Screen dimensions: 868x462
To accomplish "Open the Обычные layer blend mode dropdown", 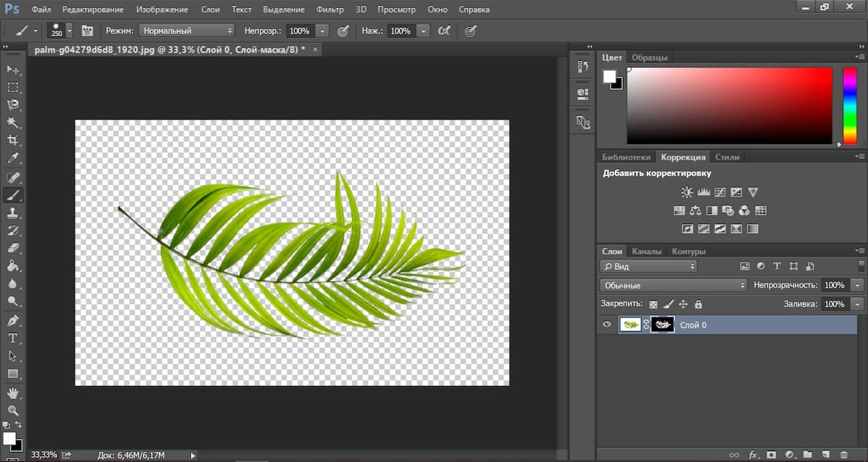I will [673, 286].
